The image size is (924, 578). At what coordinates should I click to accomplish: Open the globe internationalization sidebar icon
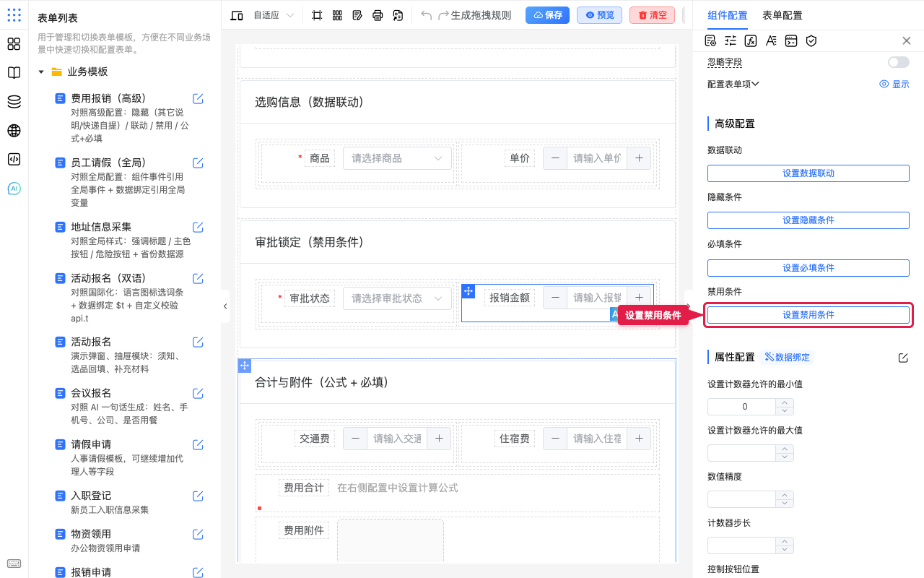pyautogui.click(x=14, y=131)
